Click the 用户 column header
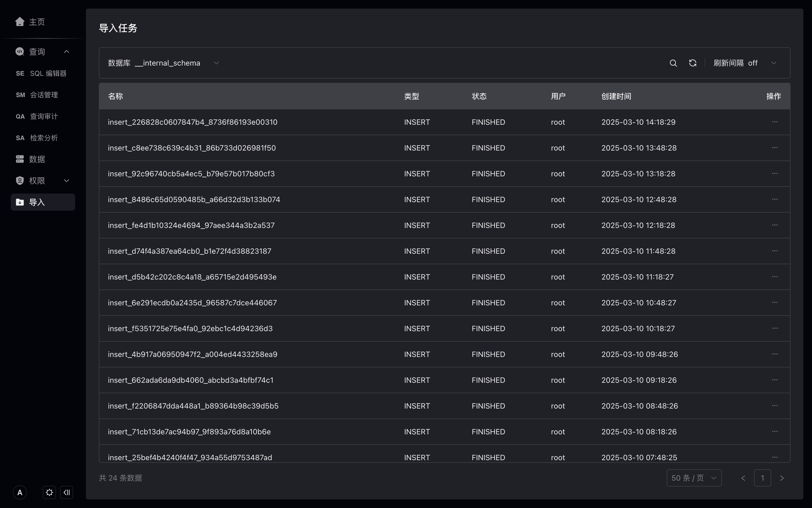 (x=558, y=96)
